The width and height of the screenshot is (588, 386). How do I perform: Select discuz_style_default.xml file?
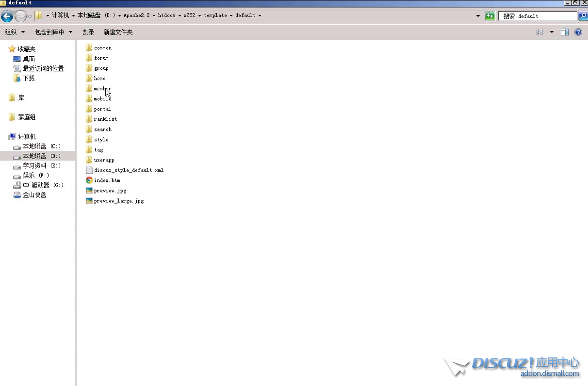click(x=129, y=170)
